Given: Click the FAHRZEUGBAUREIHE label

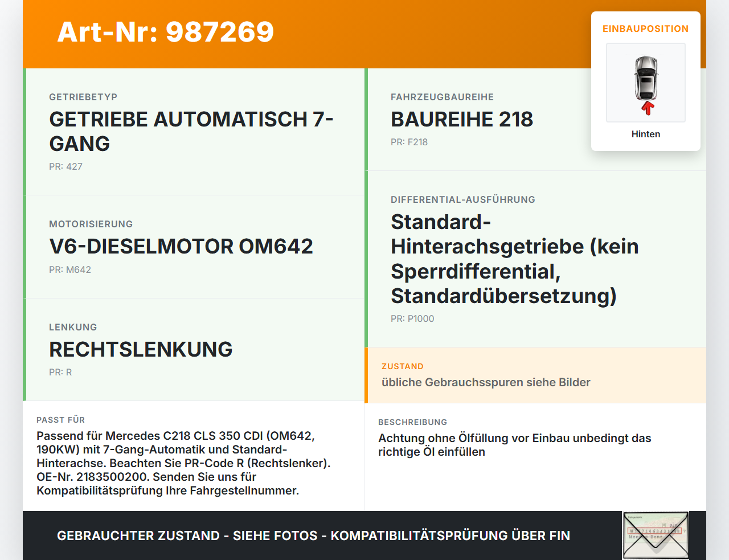Looking at the screenshot, I should [442, 97].
